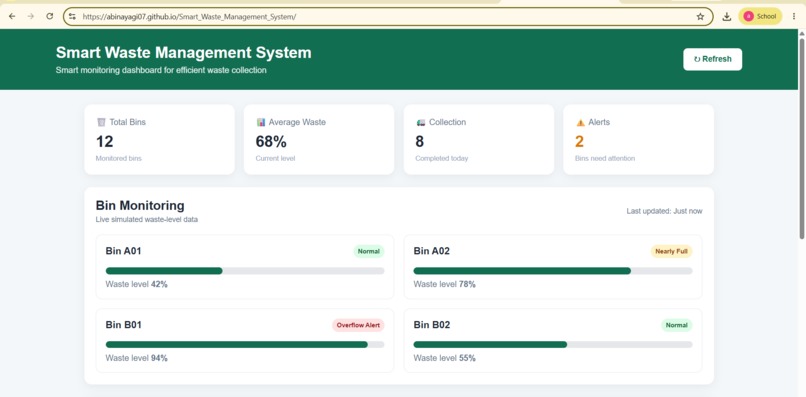
Task: Click the 'Monitored bins' caption
Action: click(x=119, y=158)
